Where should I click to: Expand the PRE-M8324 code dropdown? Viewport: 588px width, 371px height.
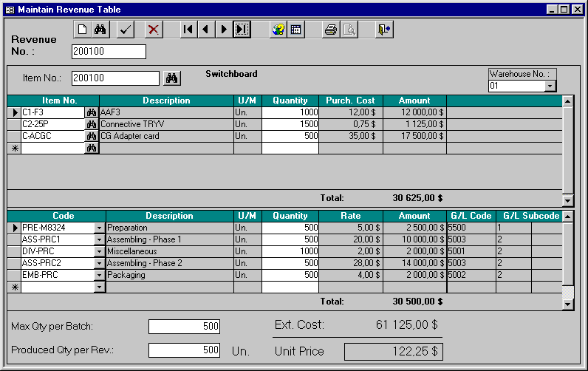point(99,228)
